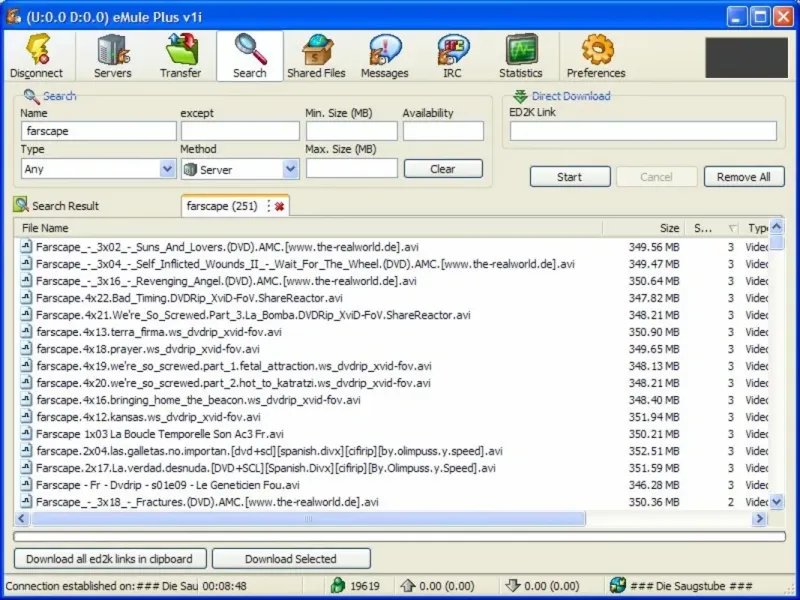Select farscape 4x16 bringing_home_the_beacon row

click(x=393, y=400)
